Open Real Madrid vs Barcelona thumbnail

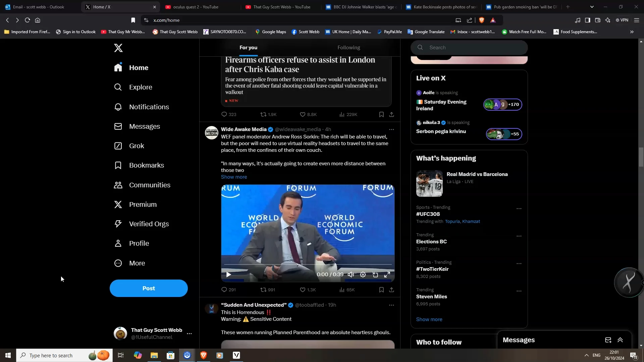(429, 183)
